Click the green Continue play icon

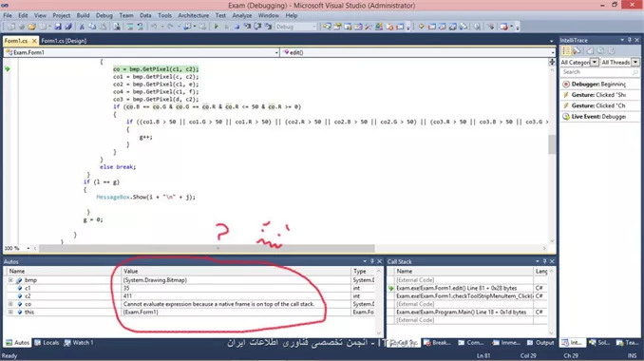216,27
